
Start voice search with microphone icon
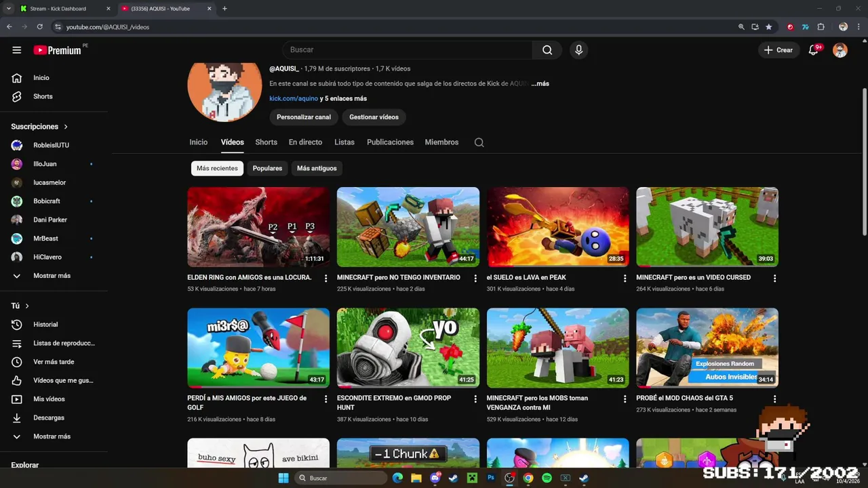(x=578, y=49)
